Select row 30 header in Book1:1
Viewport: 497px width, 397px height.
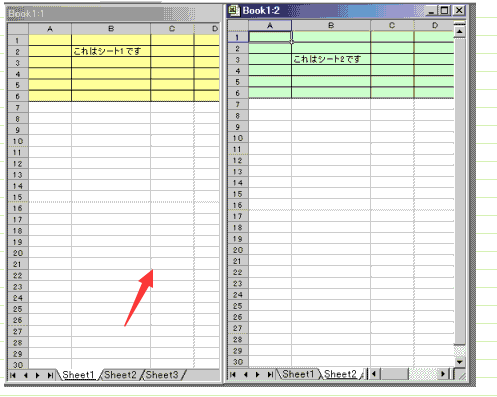[x=18, y=365]
